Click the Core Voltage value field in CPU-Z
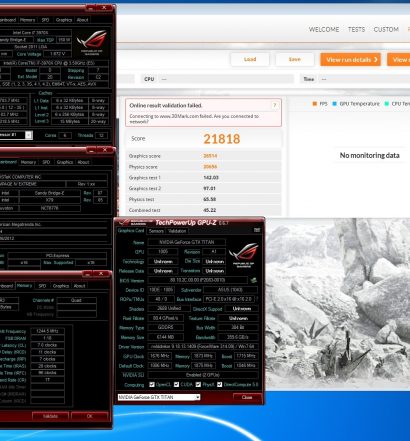410x441 pixels. coord(58,54)
